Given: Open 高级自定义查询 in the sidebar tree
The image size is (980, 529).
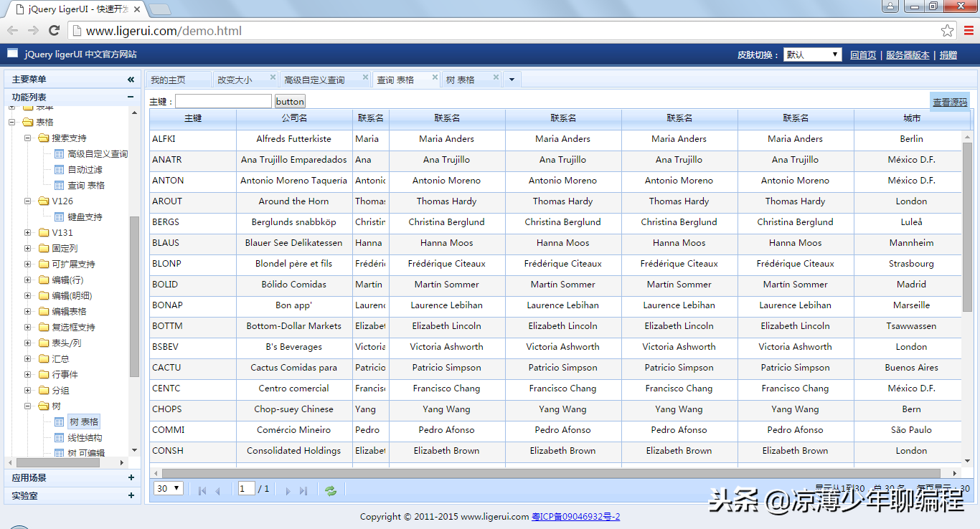Looking at the screenshot, I should [98, 154].
